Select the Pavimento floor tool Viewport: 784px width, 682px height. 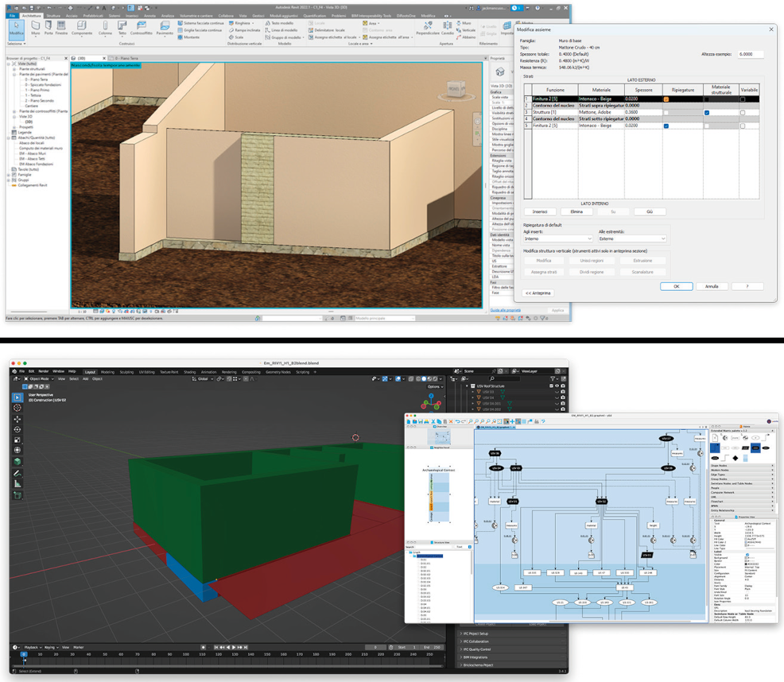coord(165,29)
